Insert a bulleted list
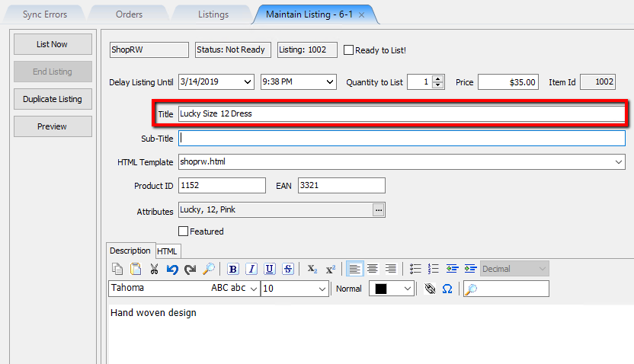634x364 pixels. 415,269
